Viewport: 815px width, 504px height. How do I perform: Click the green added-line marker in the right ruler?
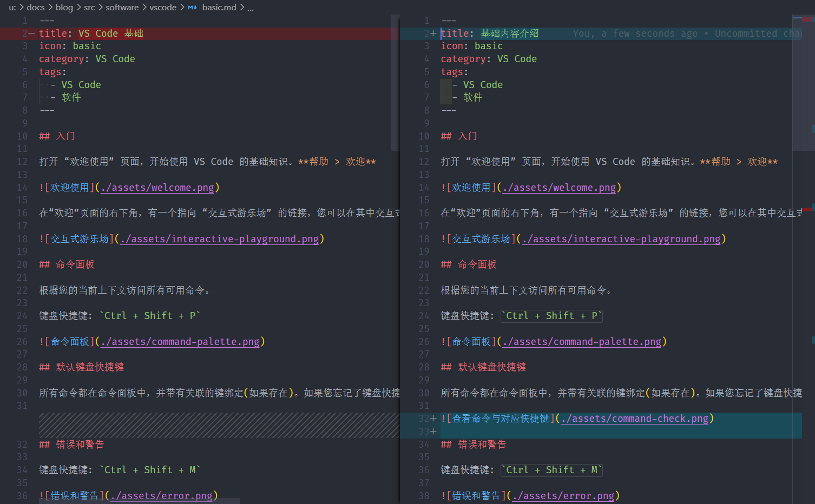tap(812, 339)
